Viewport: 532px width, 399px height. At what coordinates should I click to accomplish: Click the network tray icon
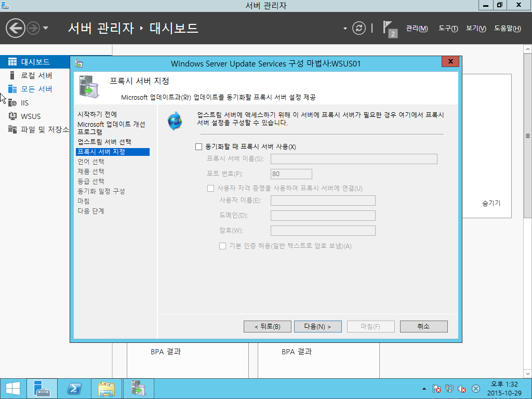[x=449, y=389]
